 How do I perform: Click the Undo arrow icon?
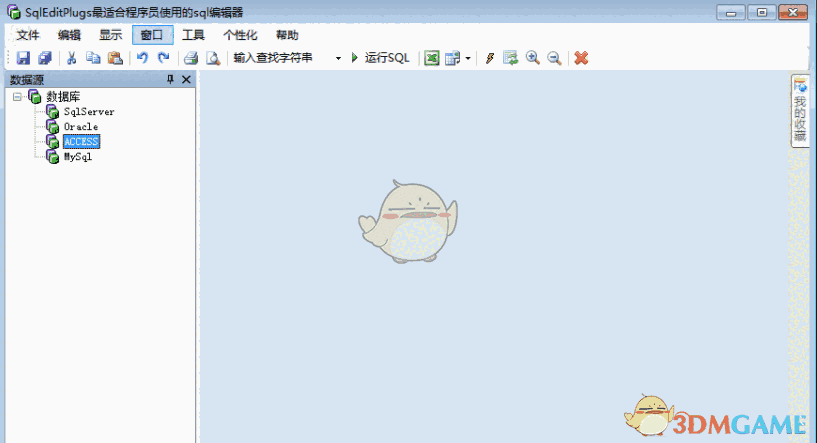coord(142,58)
